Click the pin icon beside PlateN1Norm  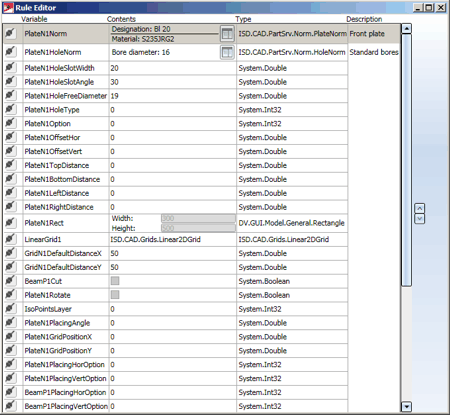pos(10,33)
